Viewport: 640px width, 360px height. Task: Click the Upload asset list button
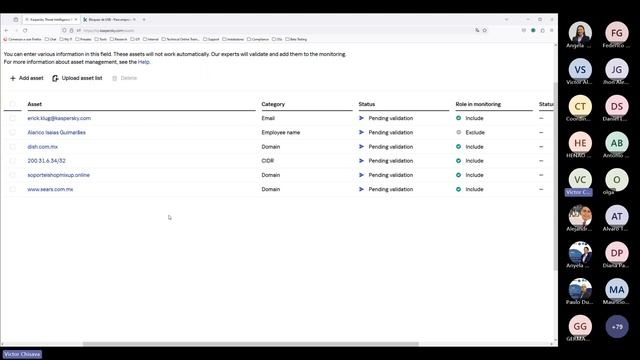point(77,78)
